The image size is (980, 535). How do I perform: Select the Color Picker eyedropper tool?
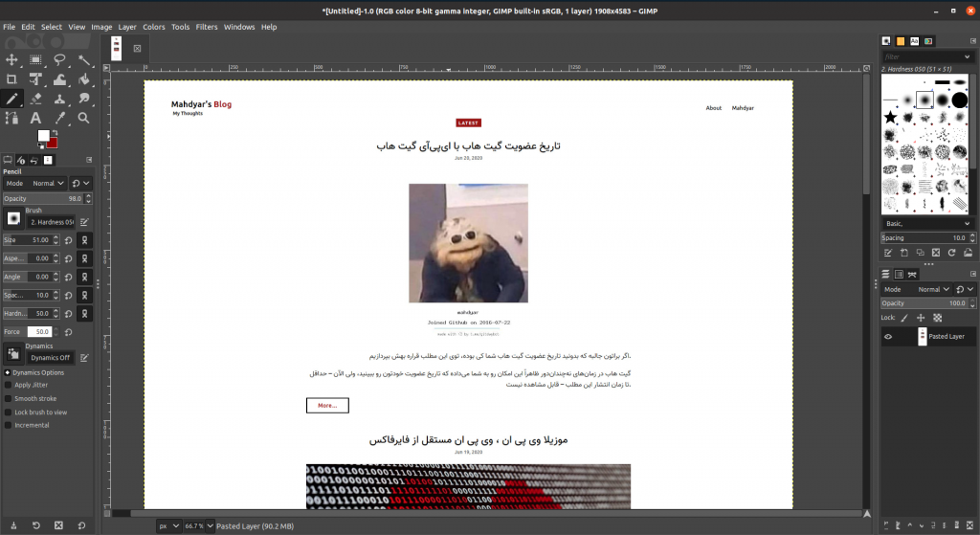(x=59, y=118)
